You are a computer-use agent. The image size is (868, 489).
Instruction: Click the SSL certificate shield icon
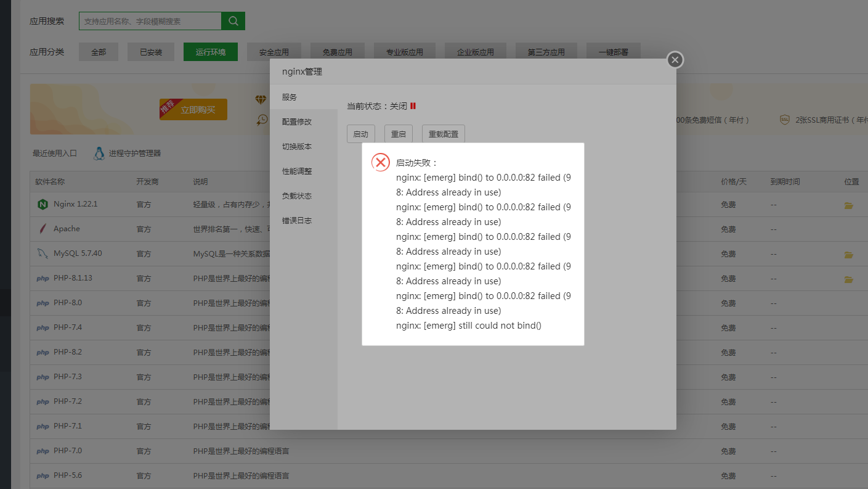784,120
